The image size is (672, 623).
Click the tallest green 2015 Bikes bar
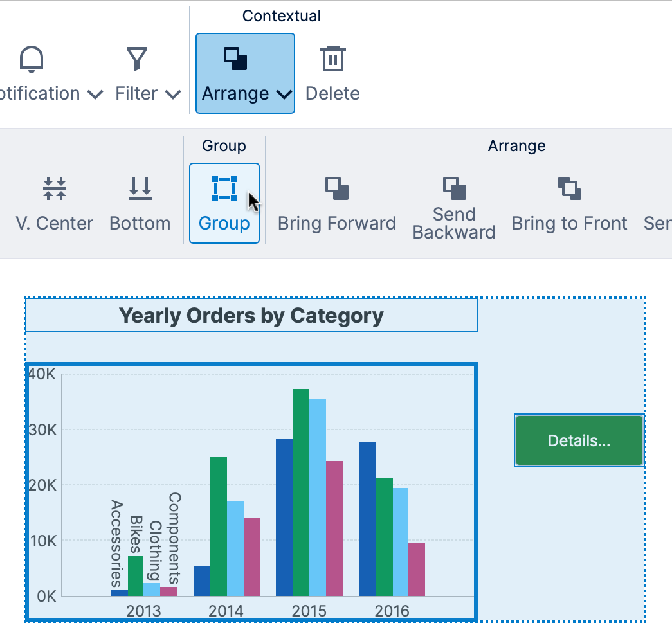[x=301, y=492]
